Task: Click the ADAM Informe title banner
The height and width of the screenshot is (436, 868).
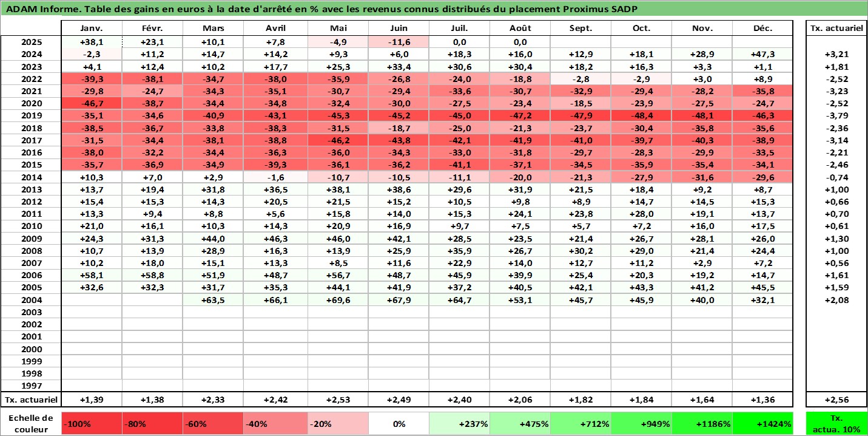Action: pyautogui.click(x=434, y=9)
